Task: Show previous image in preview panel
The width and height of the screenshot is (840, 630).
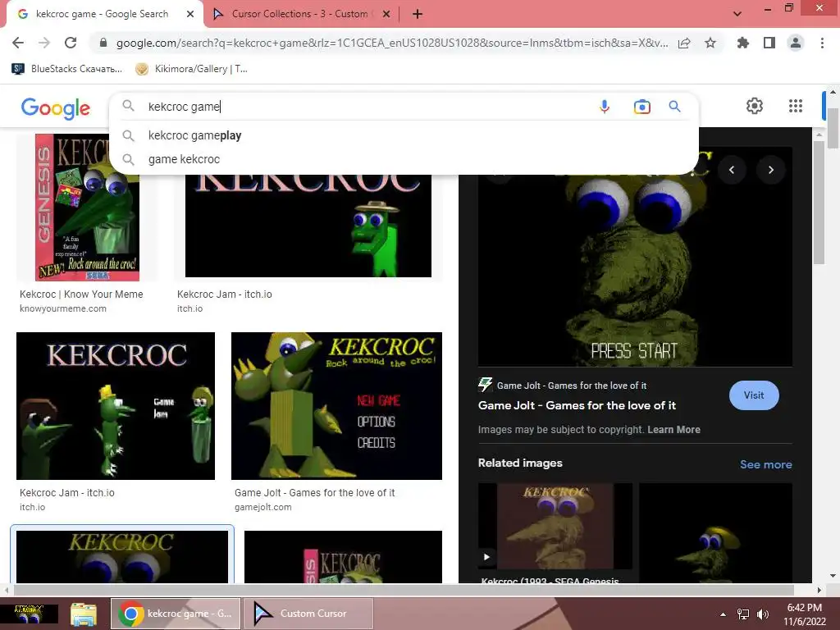Action: coord(732,170)
